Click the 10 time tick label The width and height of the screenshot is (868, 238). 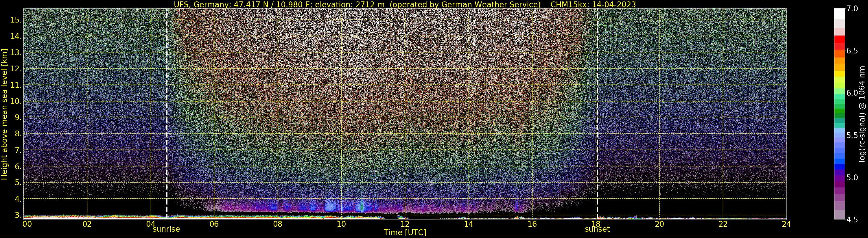(341, 224)
